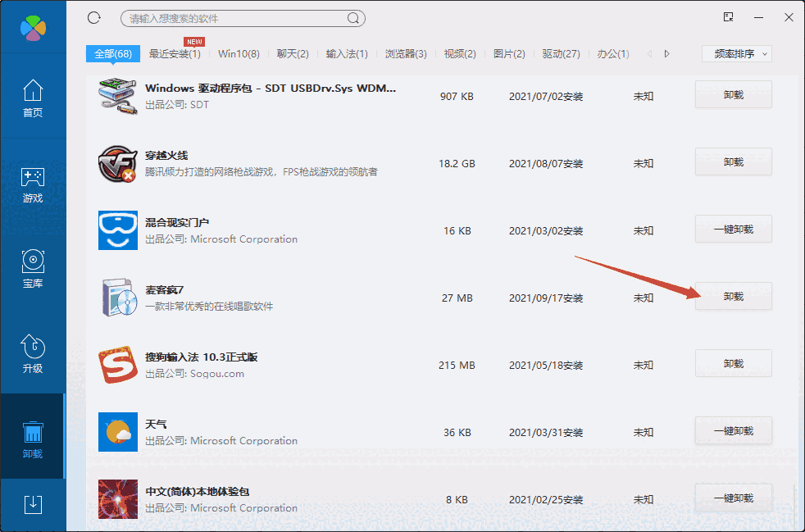
Task: Uninstall 麦客疯7 with its 卸载 button
Action: pyautogui.click(x=733, y=296)
